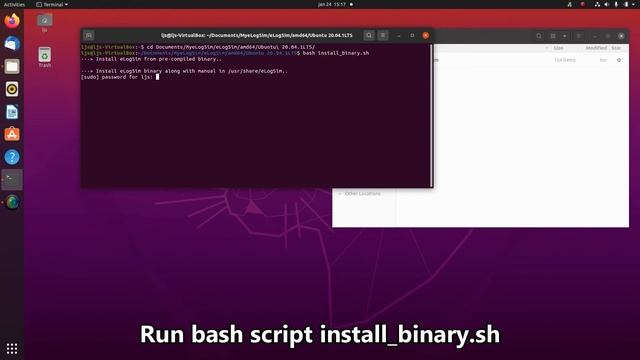
Task: Click the Terminal title bar path text
Action: coord(256,36)
